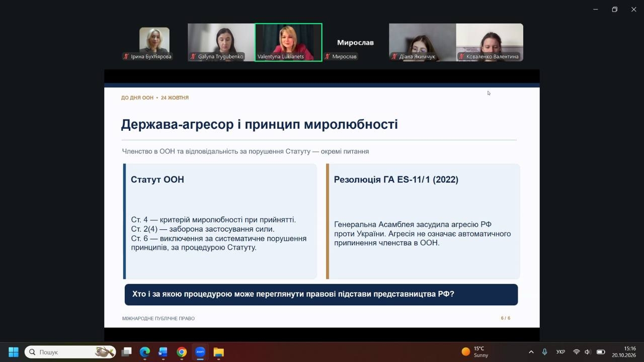
Task: Open Wi-Fi network tray icon
Action: coord(577,352)
